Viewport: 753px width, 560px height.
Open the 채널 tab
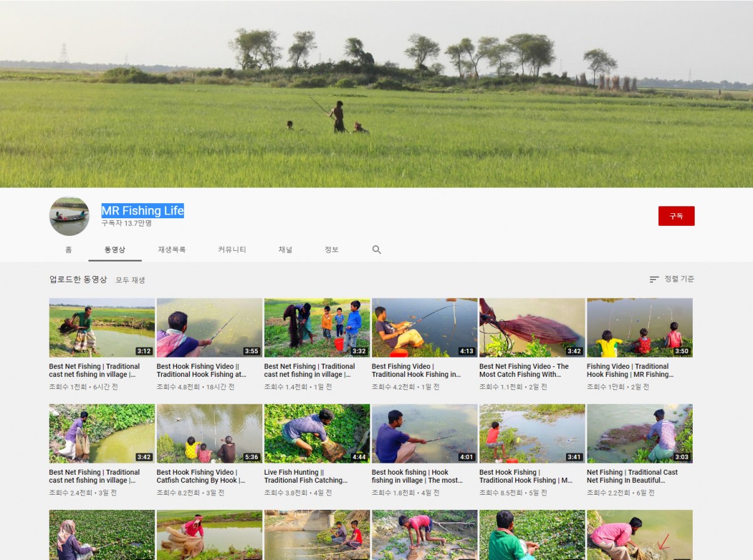coord(286,250)
